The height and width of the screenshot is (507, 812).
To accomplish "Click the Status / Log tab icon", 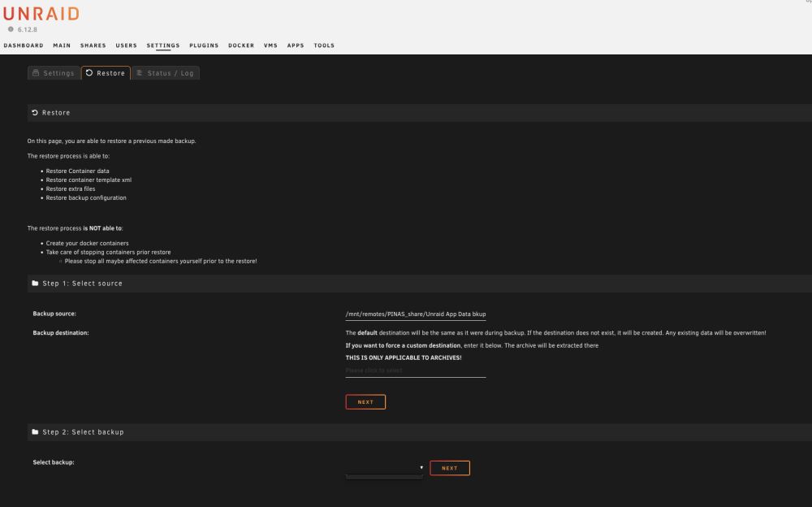I will (140, 73).
